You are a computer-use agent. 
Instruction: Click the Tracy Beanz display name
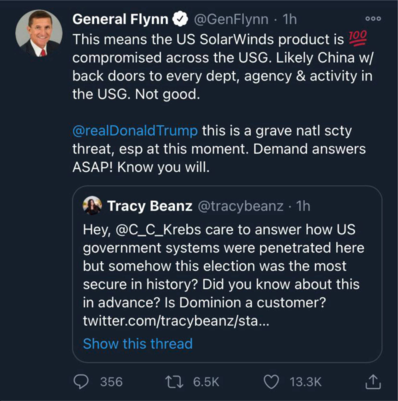[150, 206]
